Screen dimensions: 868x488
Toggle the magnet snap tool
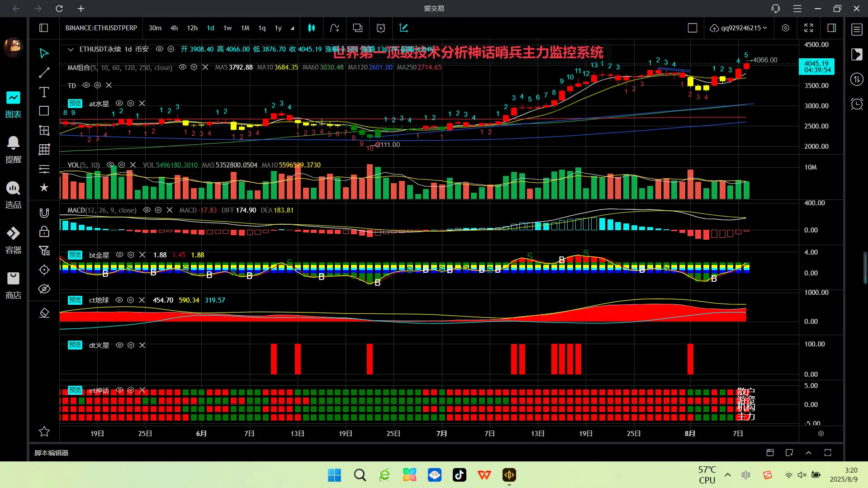(44, 213)
